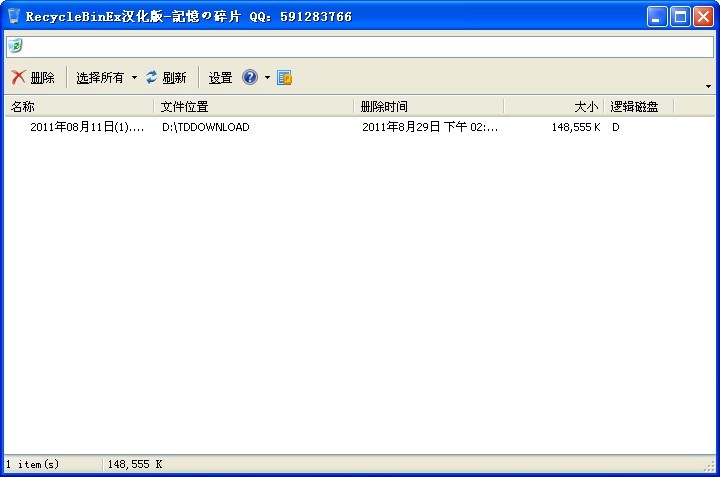Click the recycle icon in address bar
Viewport: 720px width, 477px height.
(15, 47)
